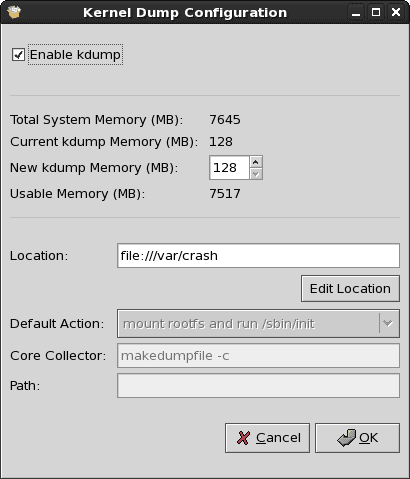Increase New kdump Memory with up arrow

coord(256,162)
